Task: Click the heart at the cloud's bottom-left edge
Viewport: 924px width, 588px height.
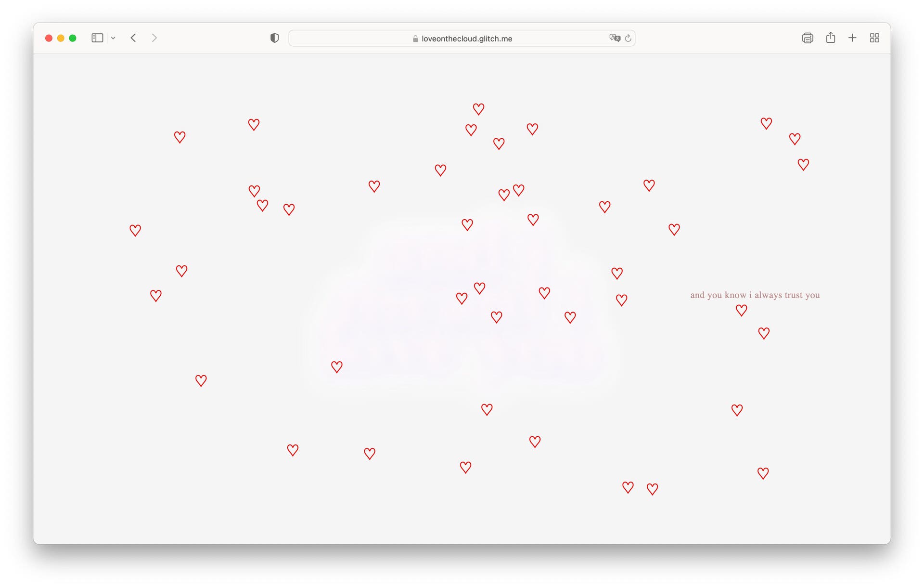Action: coord(337,367)
